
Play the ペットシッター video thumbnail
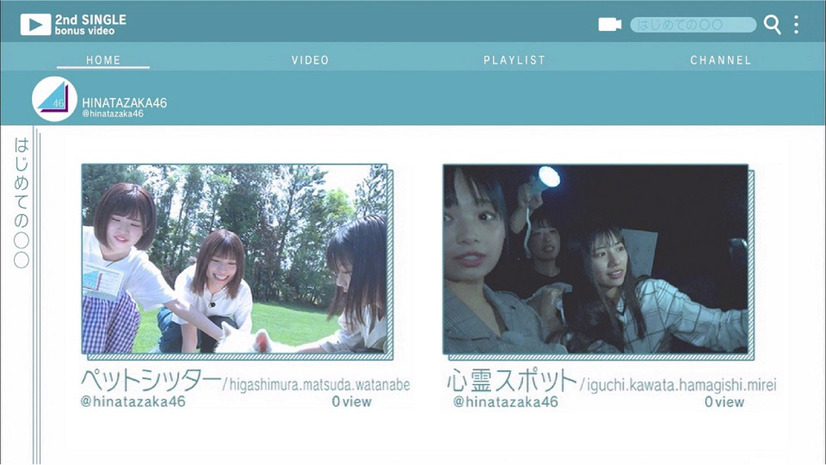(x=234, y=259)
